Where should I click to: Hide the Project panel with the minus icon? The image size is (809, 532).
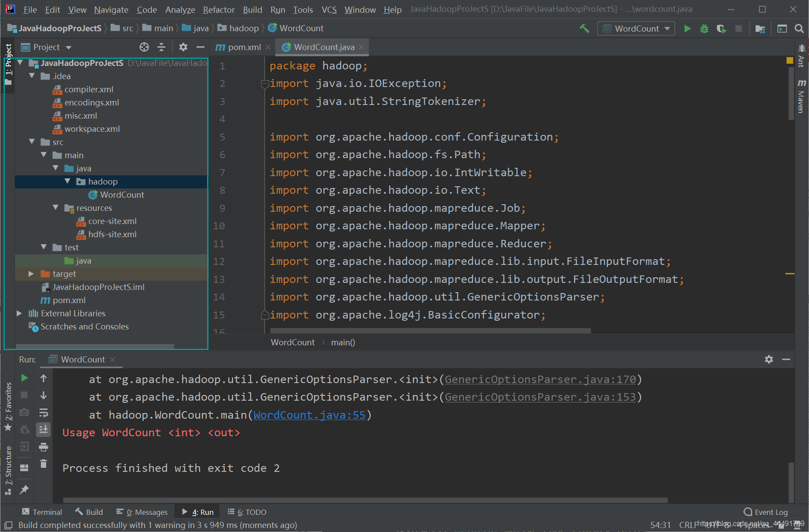click(x=200, y=47)
